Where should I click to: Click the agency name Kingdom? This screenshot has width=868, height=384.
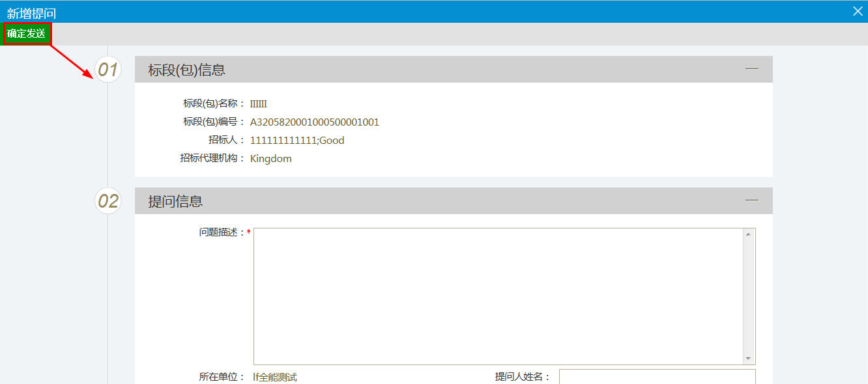(270, 158)
